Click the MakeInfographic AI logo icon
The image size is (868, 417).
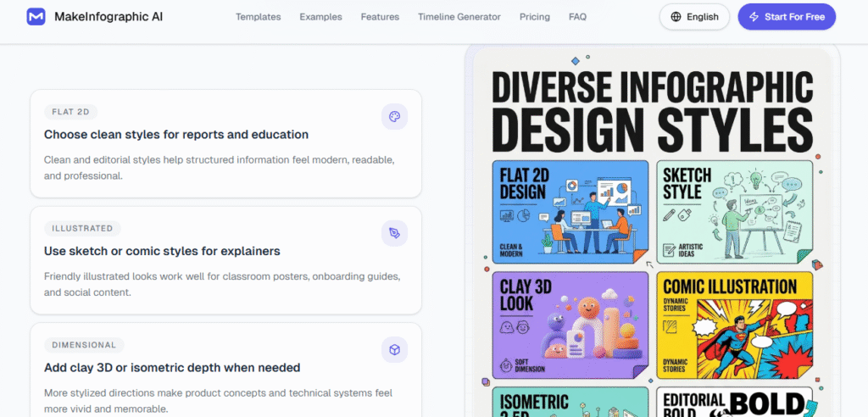tap(36, 17)
